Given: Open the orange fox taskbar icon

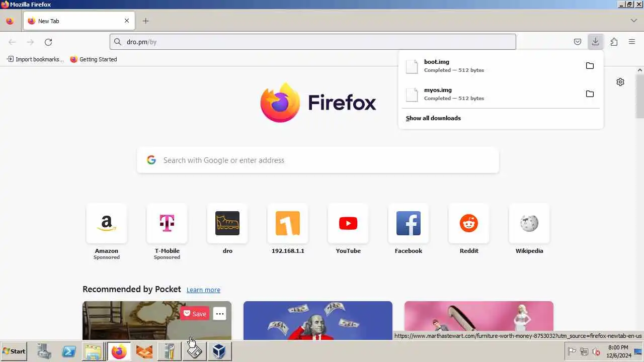Looking at the screenshot, I should 144,351.
